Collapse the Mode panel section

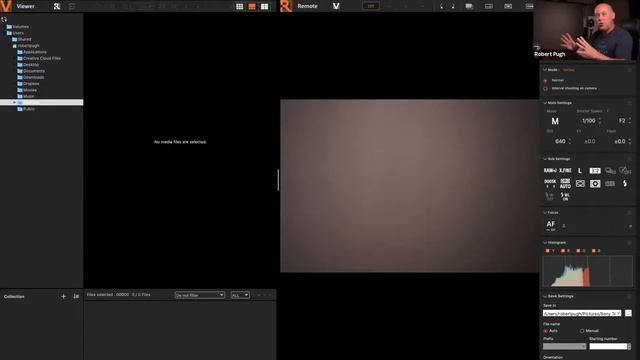click(x=545, y=70)
